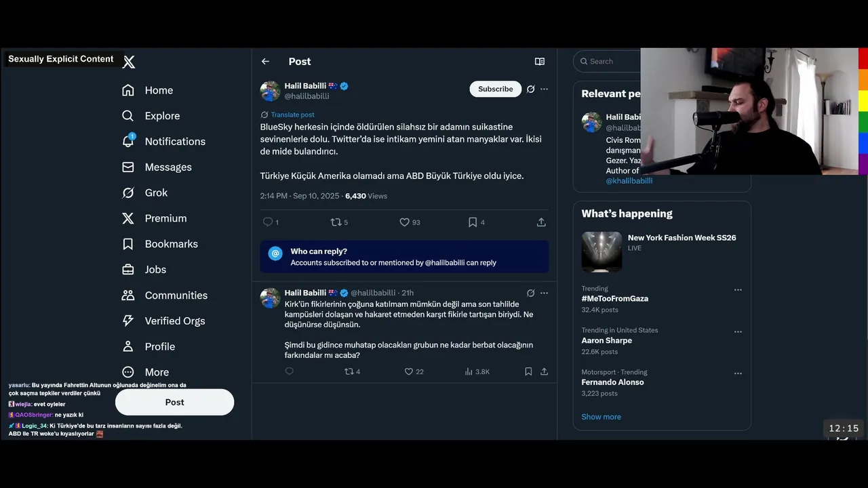868x488 pixels.
Task: Click Grok icon beside Subscribe button
Action: (531, 89)
